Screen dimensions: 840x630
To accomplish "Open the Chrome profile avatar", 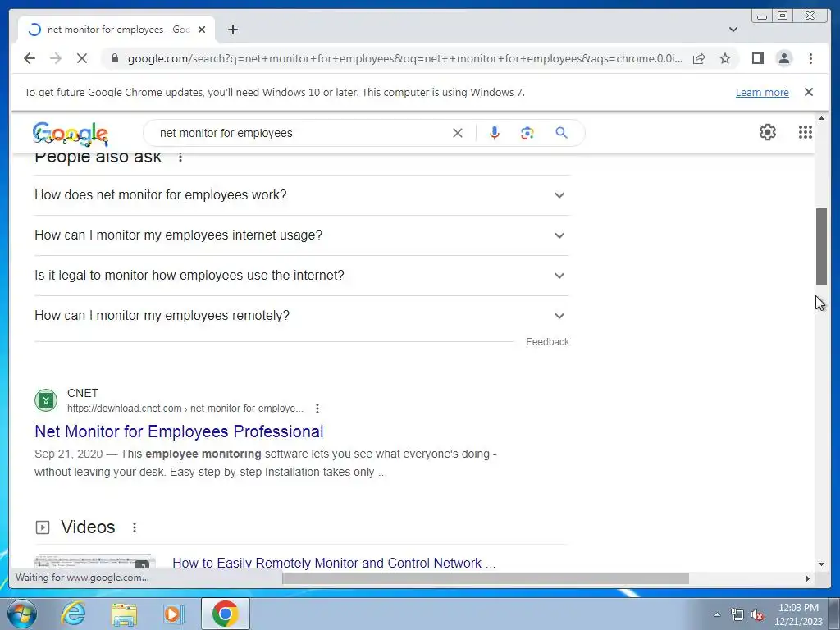I will [783, 58].
